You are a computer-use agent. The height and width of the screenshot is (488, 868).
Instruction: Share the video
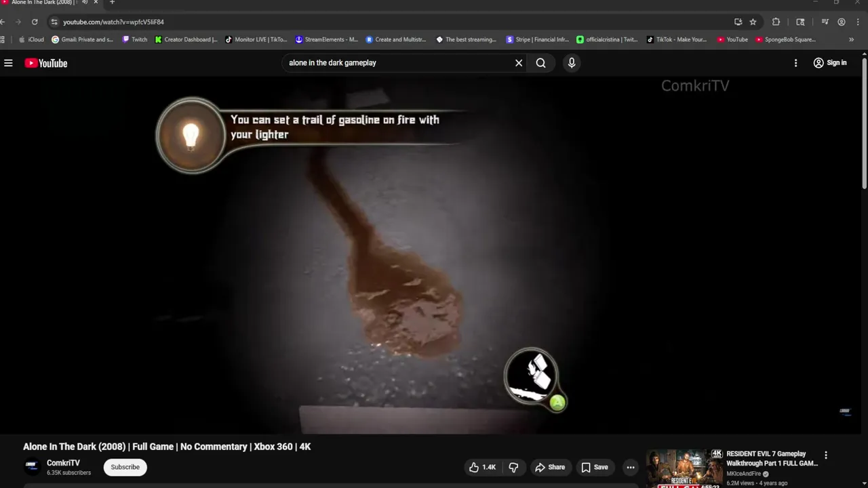(x=549, y=467)
